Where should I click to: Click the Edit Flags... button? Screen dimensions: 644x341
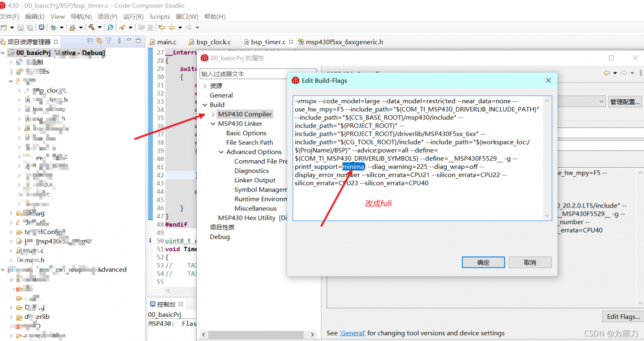pos(623,317)
